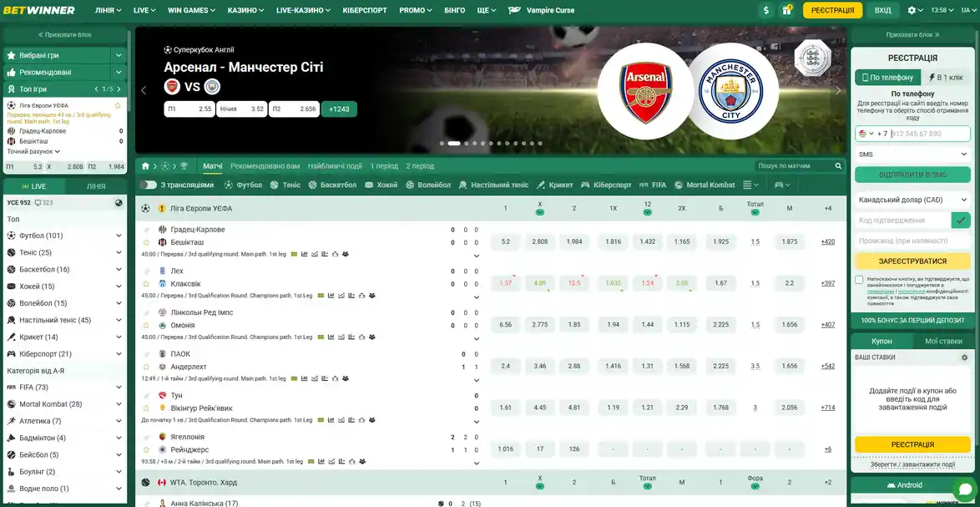Tick the terms agreement checkbox in registration
The height and width of the screenshot is (507, 980).
[x=859, y=280]
